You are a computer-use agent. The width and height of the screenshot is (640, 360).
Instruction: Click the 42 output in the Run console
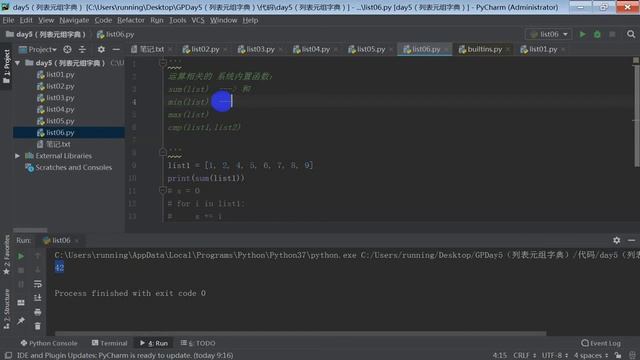point(59,268)
